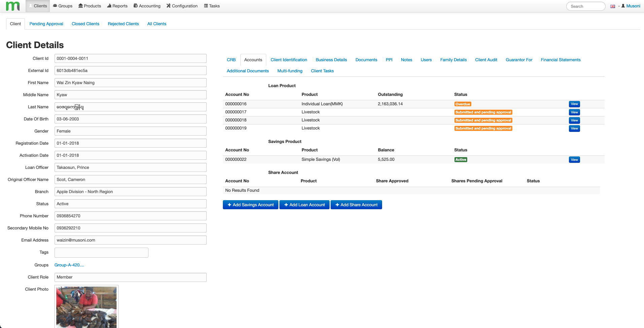
Task: Click the client photo thumbnail
Action: click(x=86, y=307)
